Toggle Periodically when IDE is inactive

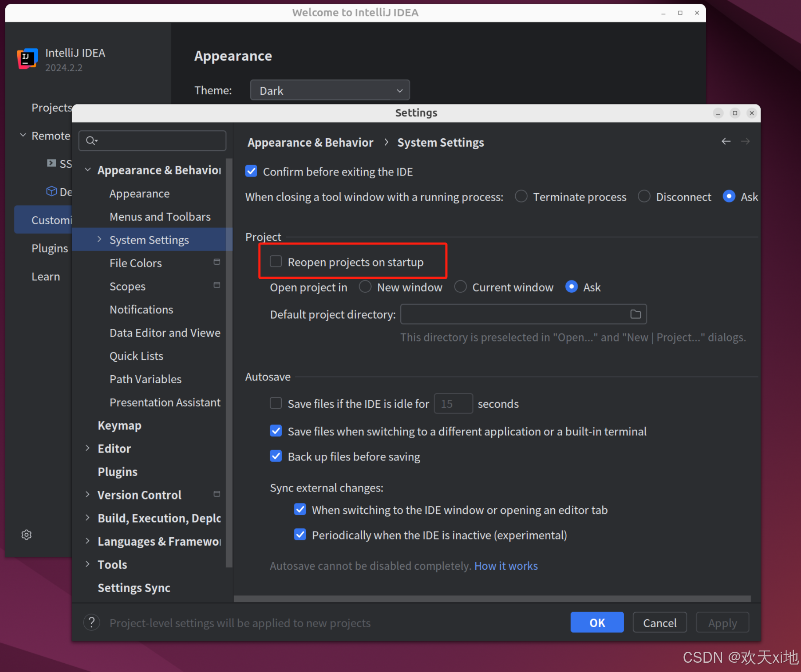pos(300,535)
